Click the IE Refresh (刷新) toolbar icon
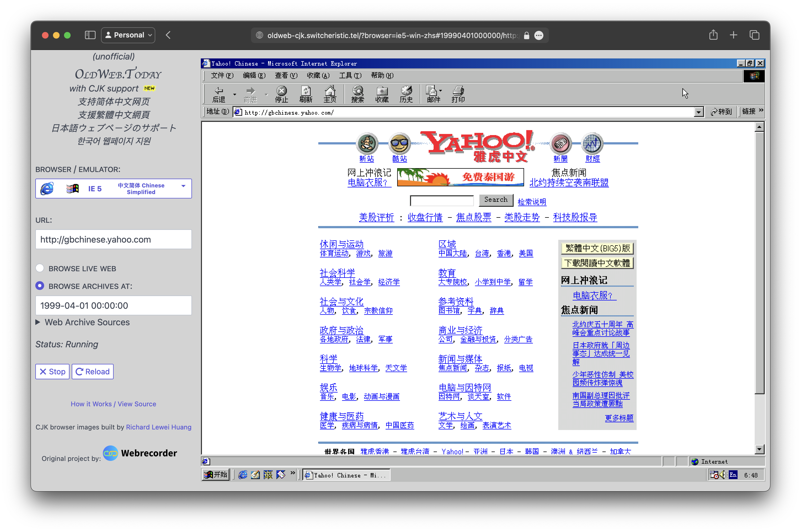This screenshot has height=532, width=801. [306, 93]
